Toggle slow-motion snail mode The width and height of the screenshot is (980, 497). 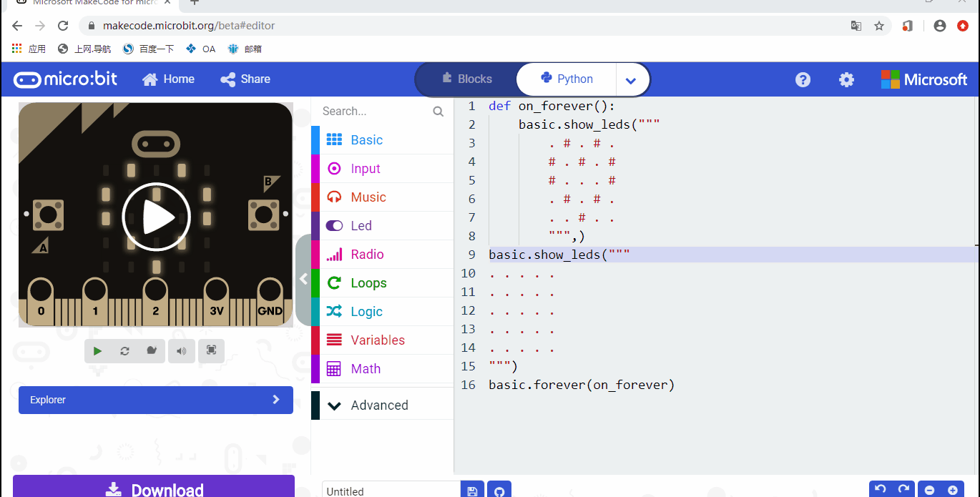click(x=152, y=350)
